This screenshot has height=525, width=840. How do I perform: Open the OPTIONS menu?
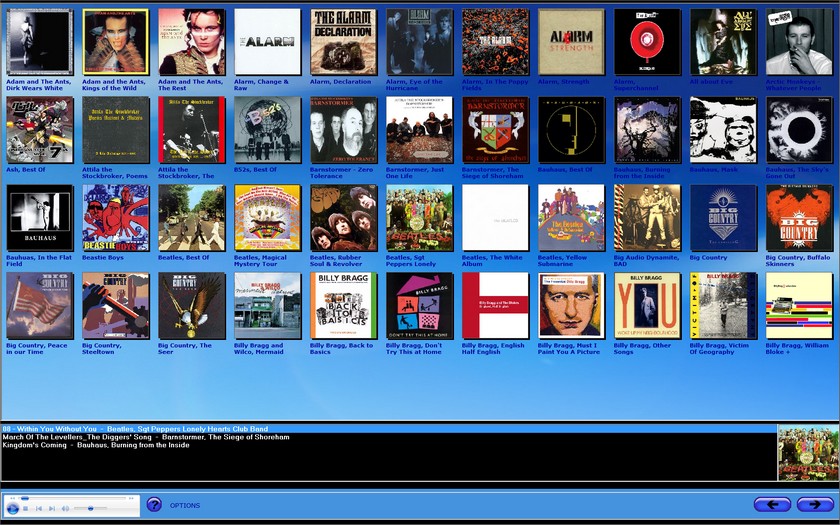[x=185, y=505]
